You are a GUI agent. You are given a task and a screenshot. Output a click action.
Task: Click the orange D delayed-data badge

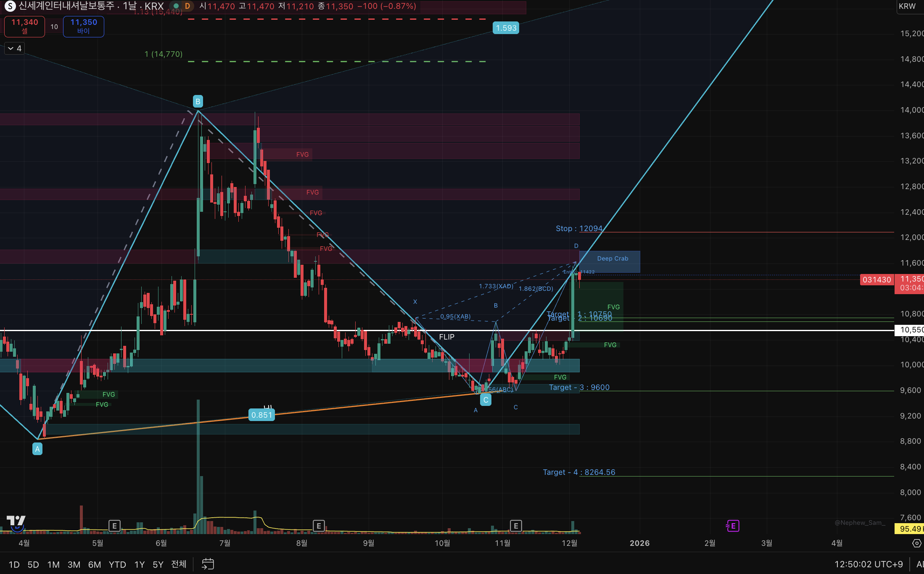[187, 6]
